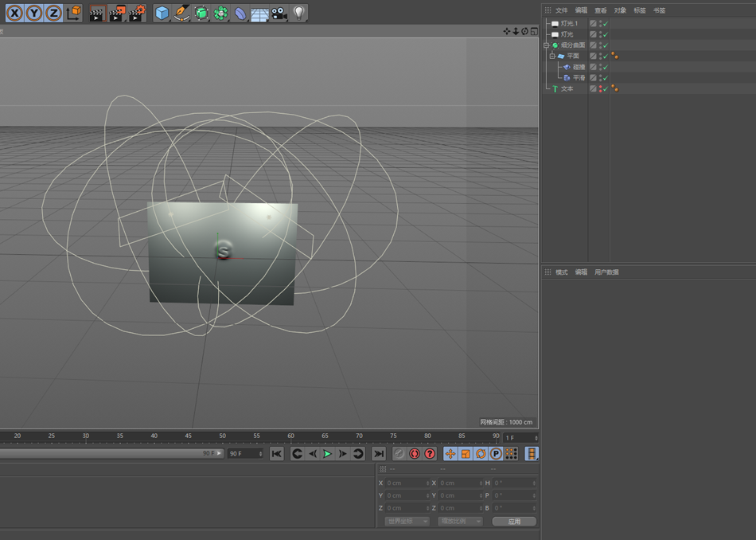The image size is (756, 540).
Task: Toggle autokeying red circle button
Action: pyautogui.click(x=415, y=454)
